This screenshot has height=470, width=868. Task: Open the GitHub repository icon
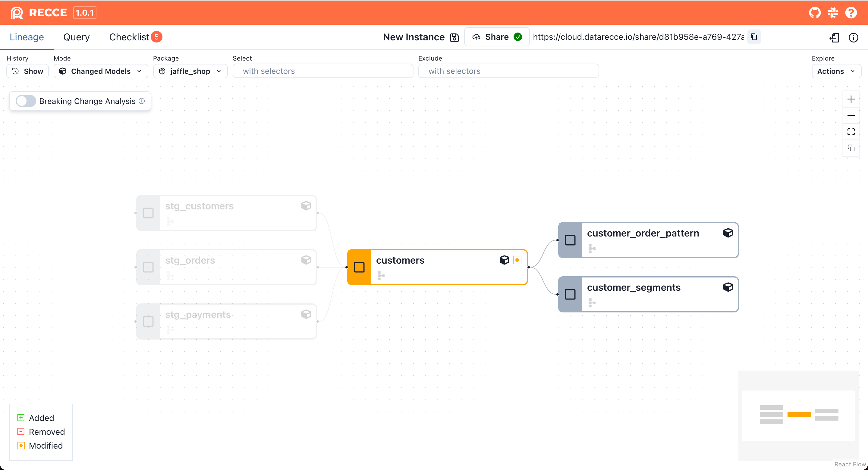coord(814,13)
